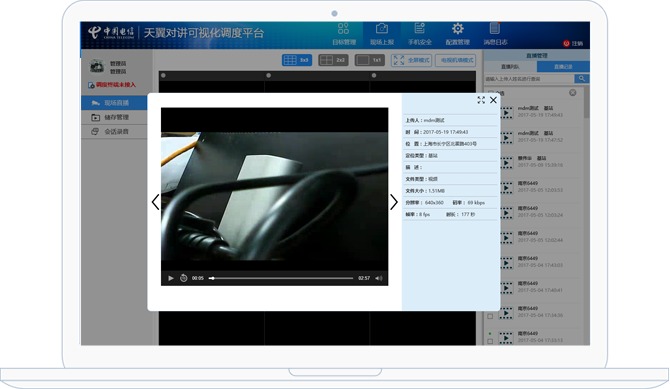
Task: Click the resolution value 640x360
Action: (x=434, y=203)
